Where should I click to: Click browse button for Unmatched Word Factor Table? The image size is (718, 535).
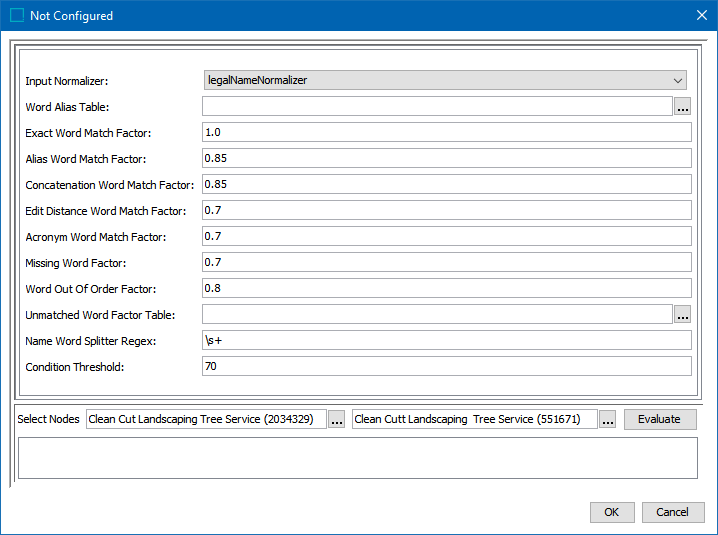pos(683,314)
